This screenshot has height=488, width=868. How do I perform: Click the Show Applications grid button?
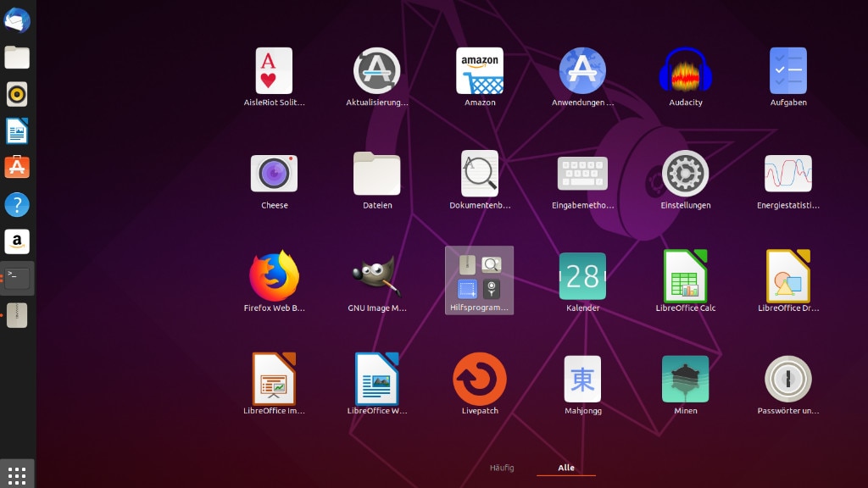(17, 474)
